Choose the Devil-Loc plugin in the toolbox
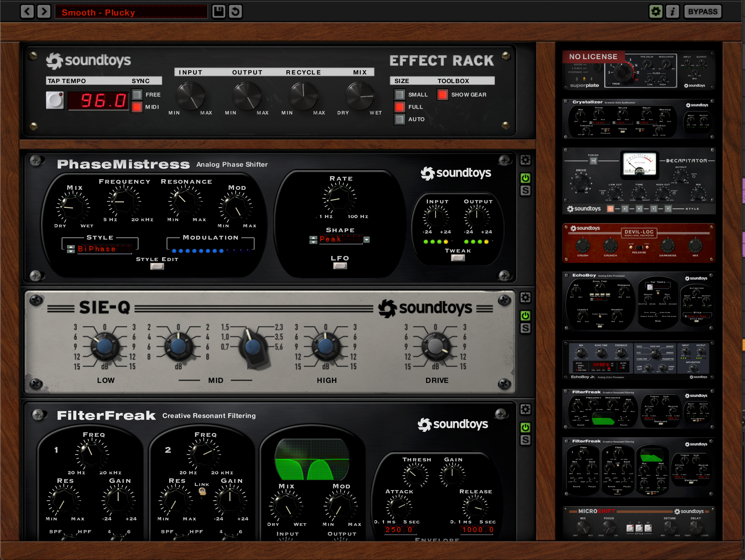 coord(639,243)
